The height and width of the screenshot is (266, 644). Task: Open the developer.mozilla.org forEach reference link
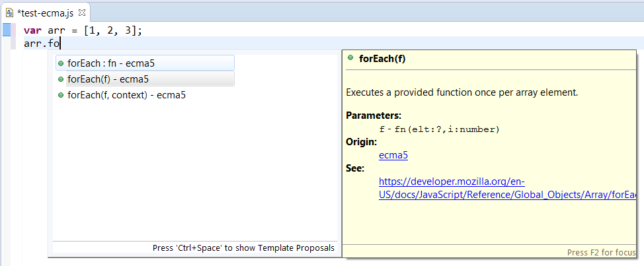508,188
